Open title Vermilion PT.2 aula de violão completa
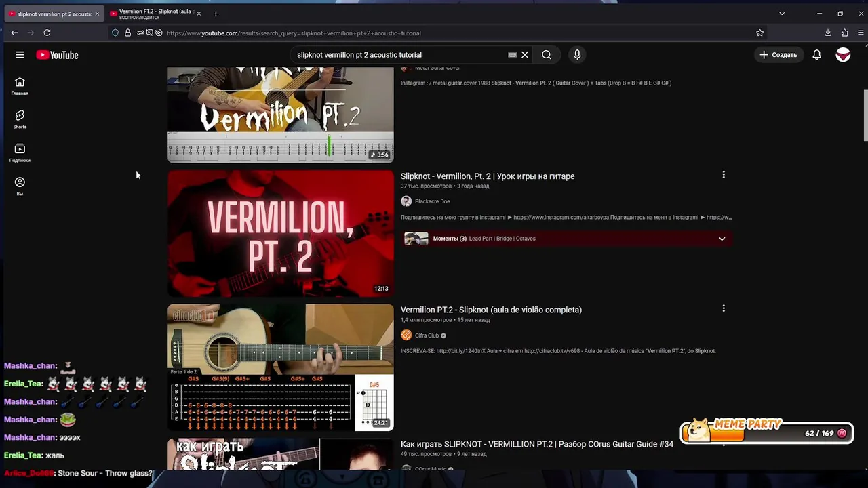Screen dimensions: 868x488 click(x=491, y=310)
